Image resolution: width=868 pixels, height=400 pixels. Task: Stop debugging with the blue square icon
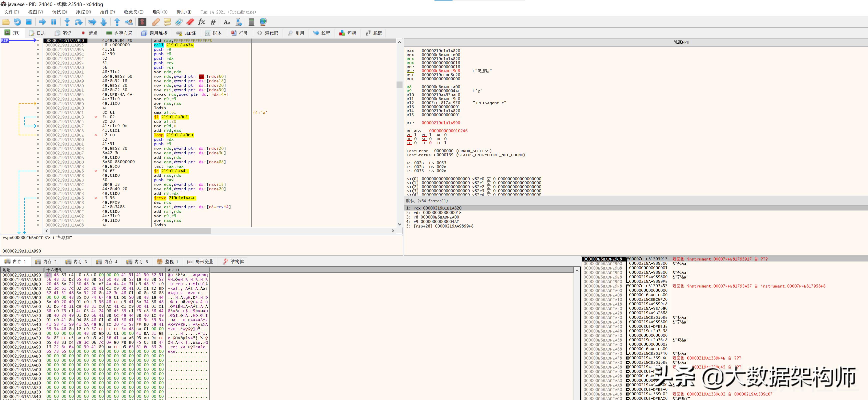[29, 22]
